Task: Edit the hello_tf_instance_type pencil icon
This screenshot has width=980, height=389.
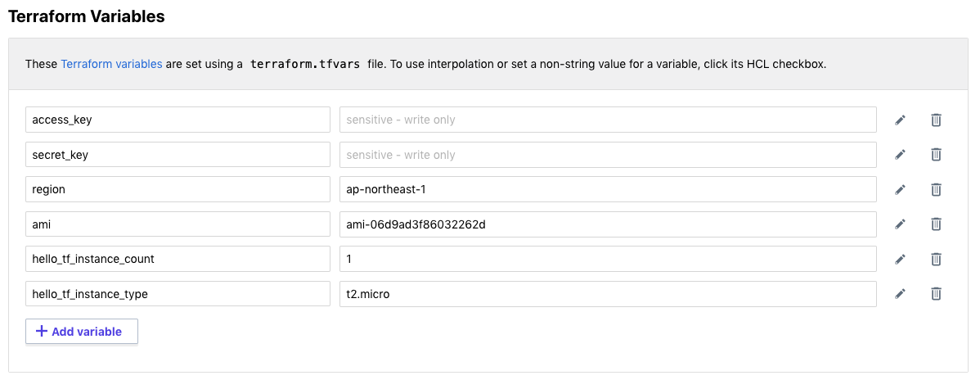Action: click(900, 293)
